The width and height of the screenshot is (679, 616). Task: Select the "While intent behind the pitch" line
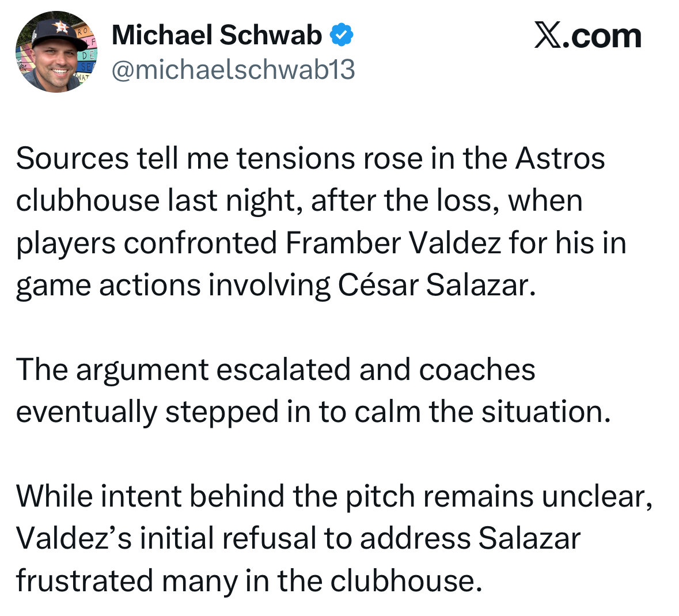[334, 496]
